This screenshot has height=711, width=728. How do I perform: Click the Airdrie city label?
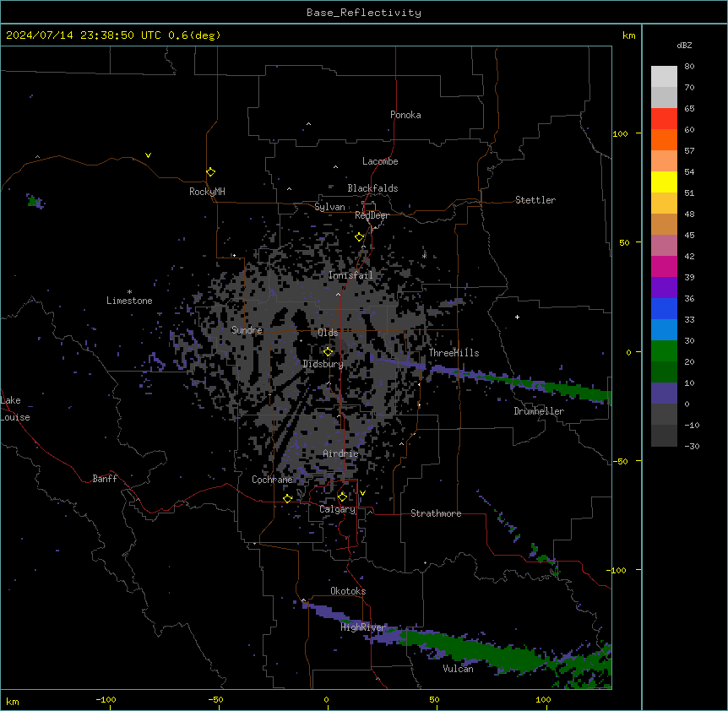pos(341,453)
